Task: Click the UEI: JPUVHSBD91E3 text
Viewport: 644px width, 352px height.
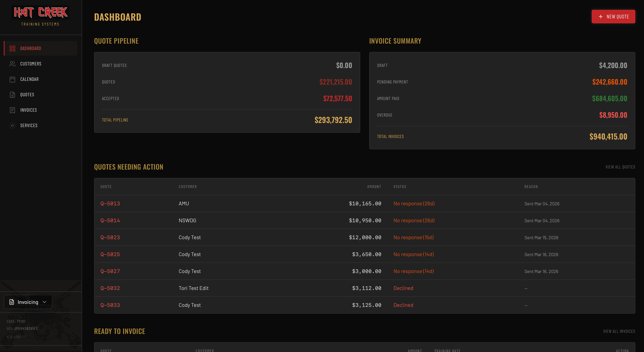Action: (22, 329)
